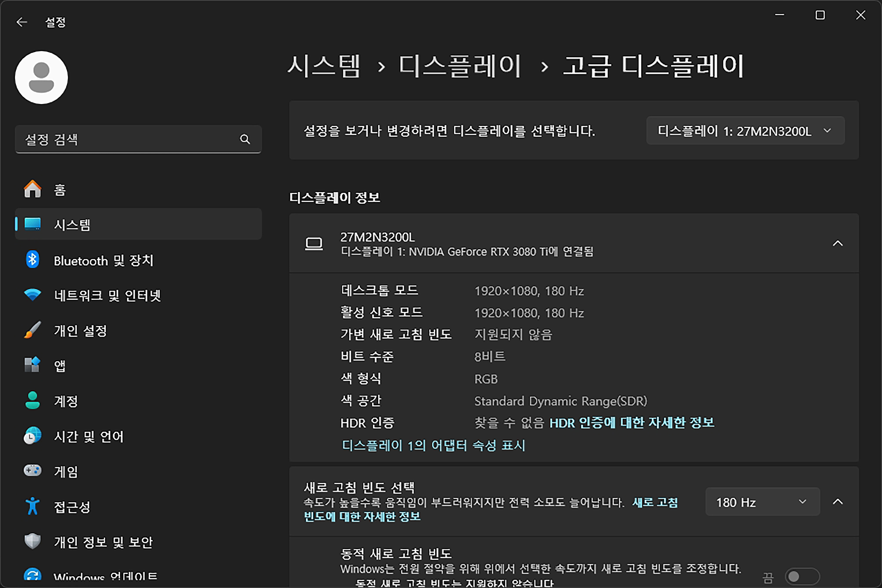Click the search magnifier icon
Screen dimensions: 882x588
pyautogui.click(x=245, y=139)
